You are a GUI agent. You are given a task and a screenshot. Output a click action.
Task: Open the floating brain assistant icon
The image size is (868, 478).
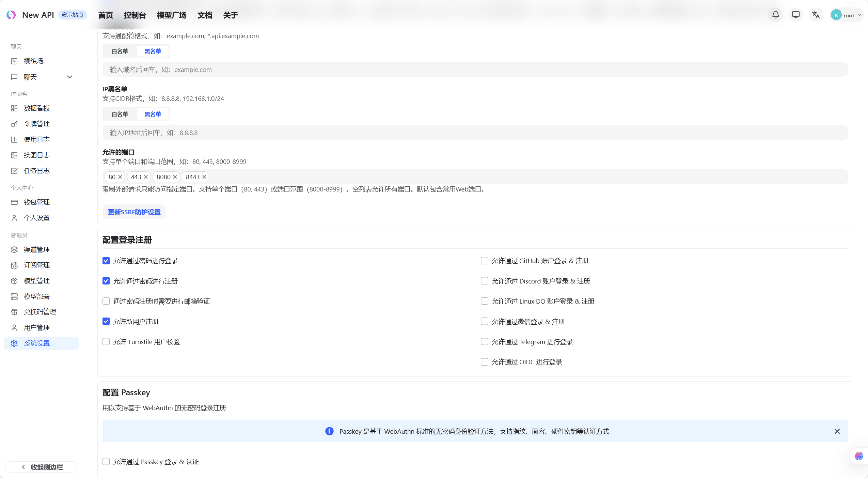(858, 456)
